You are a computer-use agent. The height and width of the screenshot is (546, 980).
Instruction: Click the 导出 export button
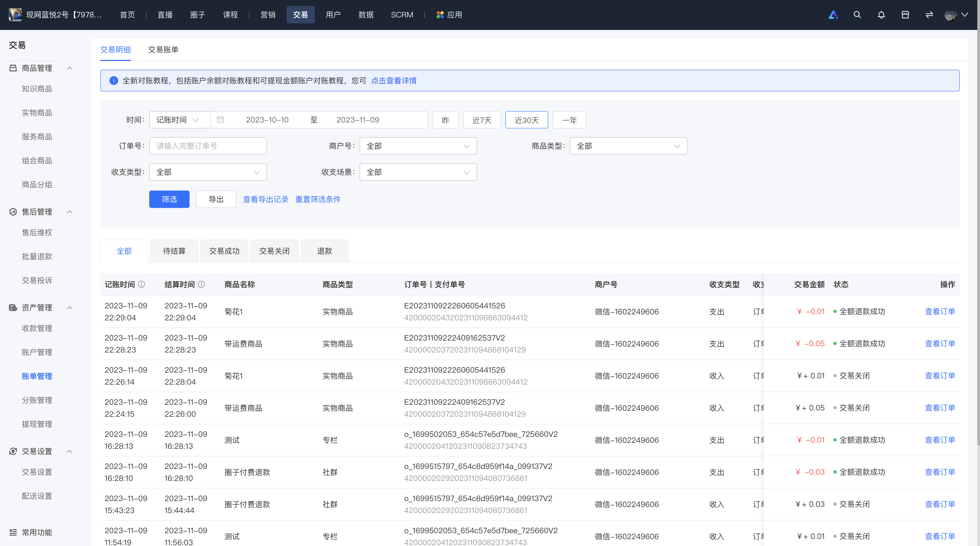tap(216, 199)
